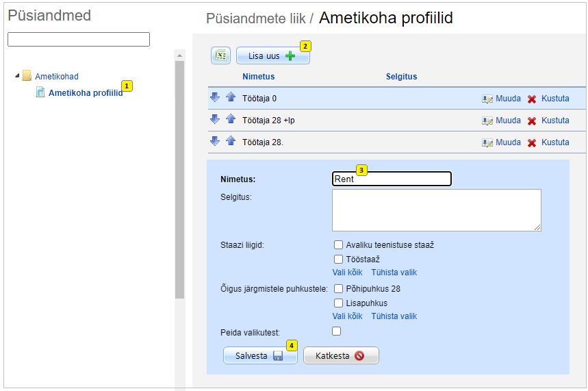
Task: Click the sidebar scrollbar up arrow
Action: click(179, 55)
